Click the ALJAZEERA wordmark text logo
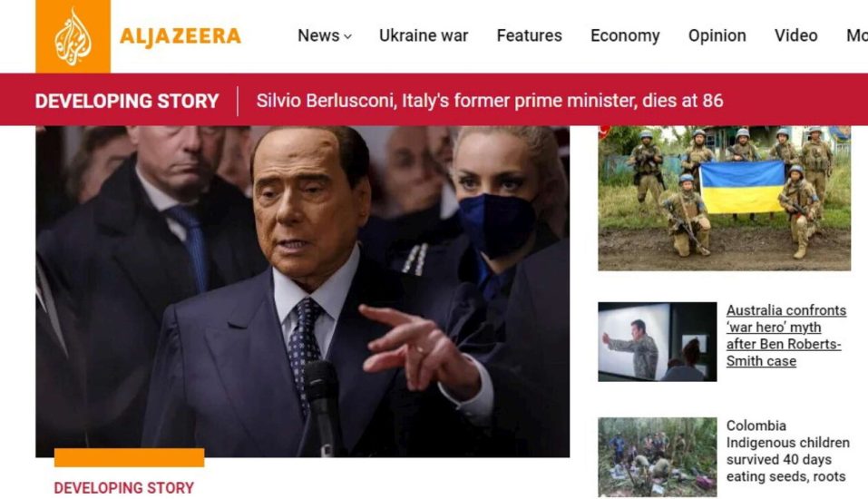The height and width of the screenshot is (499, 868). 180,36
